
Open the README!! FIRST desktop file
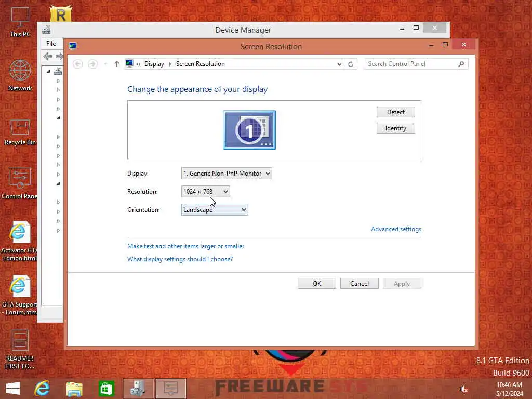(x=20, y=350)
